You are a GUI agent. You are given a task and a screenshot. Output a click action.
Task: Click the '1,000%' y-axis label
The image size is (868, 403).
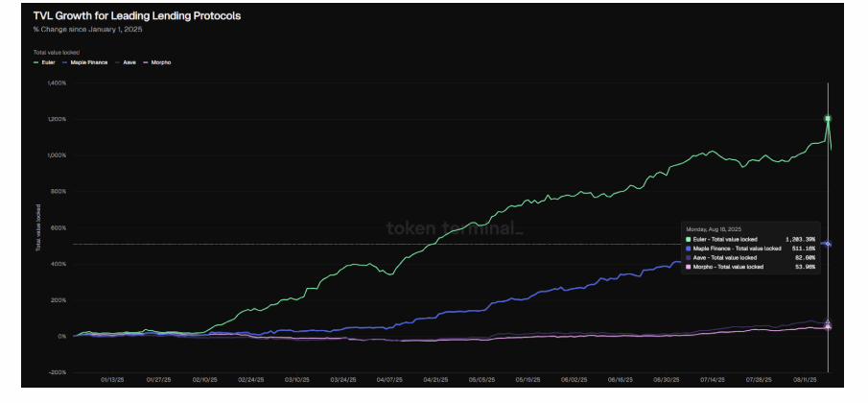pos(59,155)
